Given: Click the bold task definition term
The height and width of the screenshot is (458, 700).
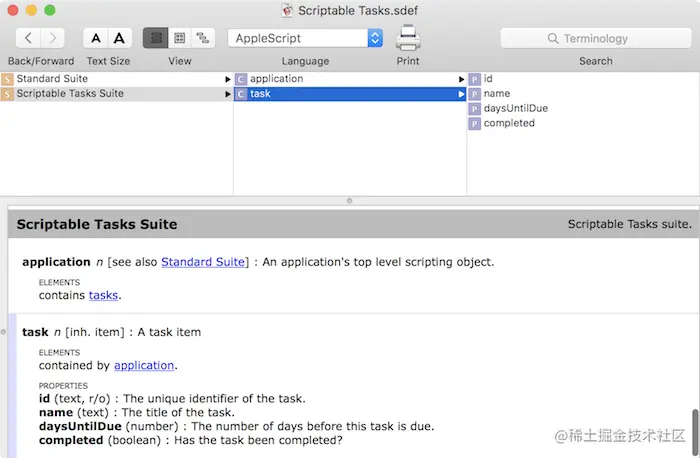Looking at the screenshot, I should pyautogui.click(x=35, y=332).
